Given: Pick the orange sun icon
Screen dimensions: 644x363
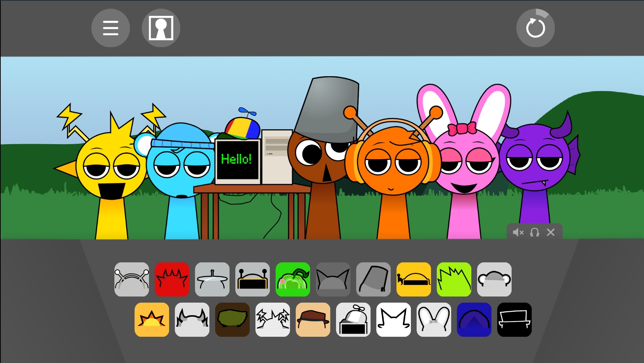Looking at the screenshot, I should pos(152,320).
